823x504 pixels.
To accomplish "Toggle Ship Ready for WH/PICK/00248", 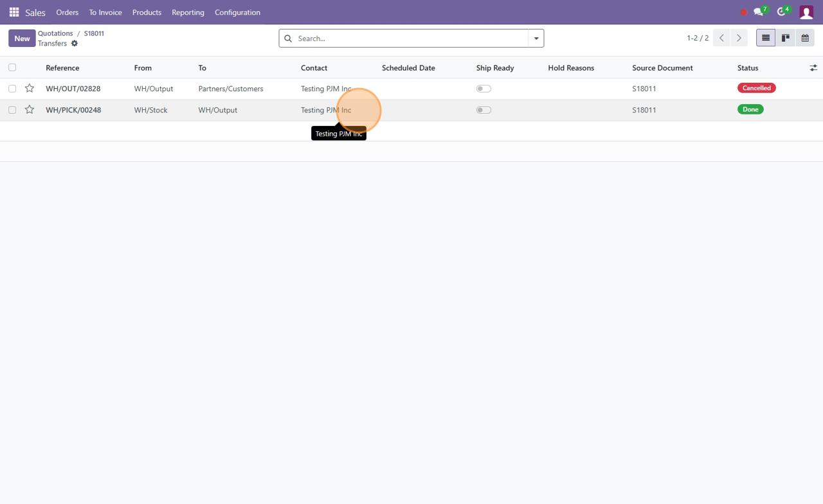I will click(484, 110).
